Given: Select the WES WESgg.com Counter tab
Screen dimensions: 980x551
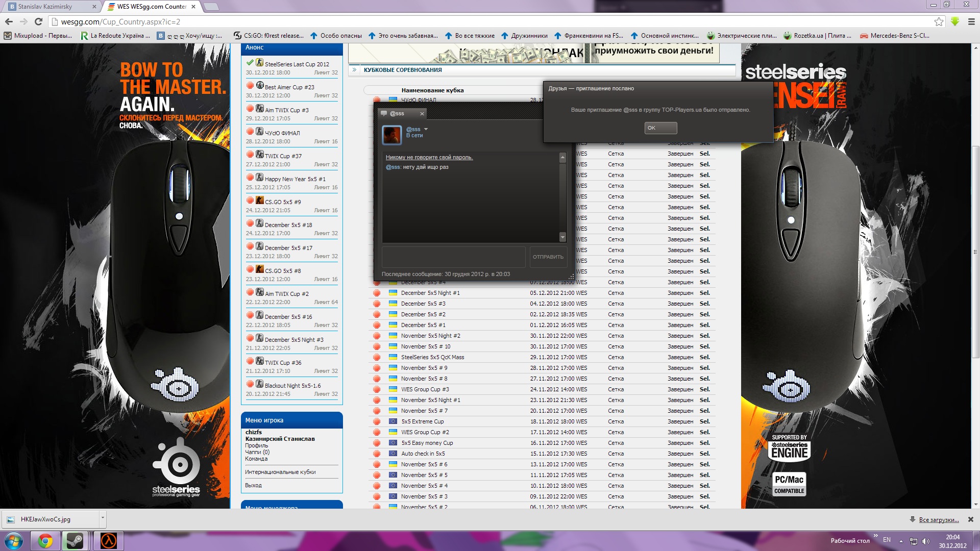Looking at the screenshot, I should point(151,7).
